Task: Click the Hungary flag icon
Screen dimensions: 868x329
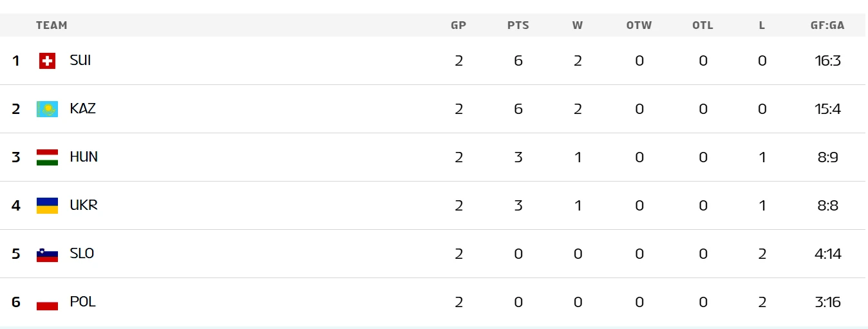Action: (47, 157)
